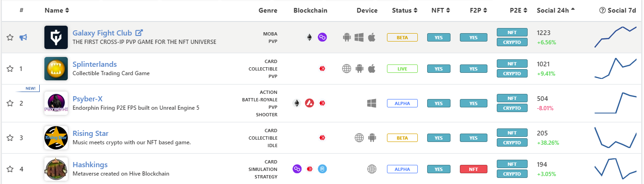Sort the list by NFT column
The height and width of the screenshot is (184, 644).
click(x=441, y=10)
